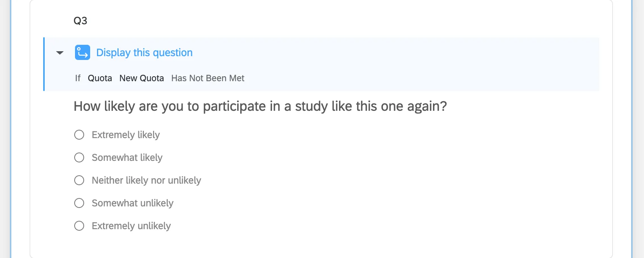The image size is (644, 258).
Task: Click the "Quota" condition type text
Action: [x=100, y=78]
